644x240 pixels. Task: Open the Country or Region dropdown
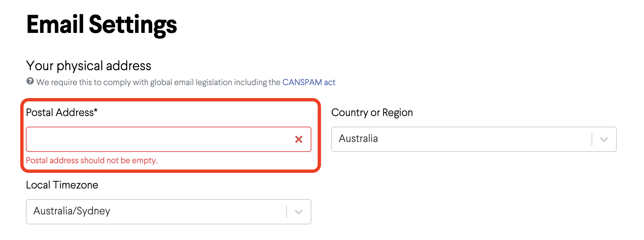[x=474, y=139]
